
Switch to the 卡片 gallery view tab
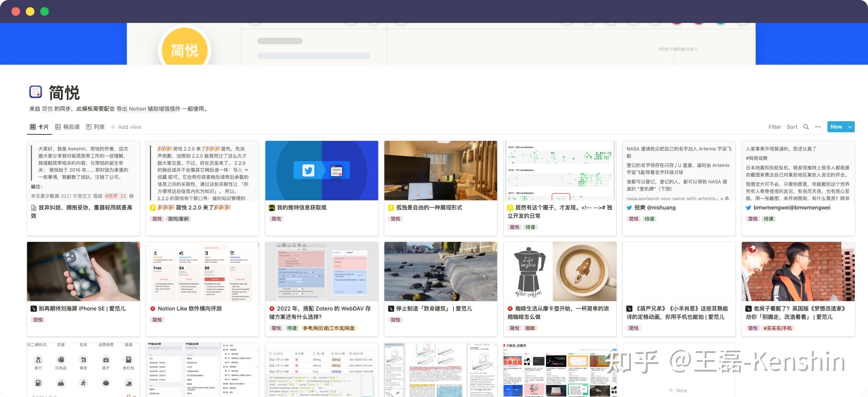coord(39,127)
